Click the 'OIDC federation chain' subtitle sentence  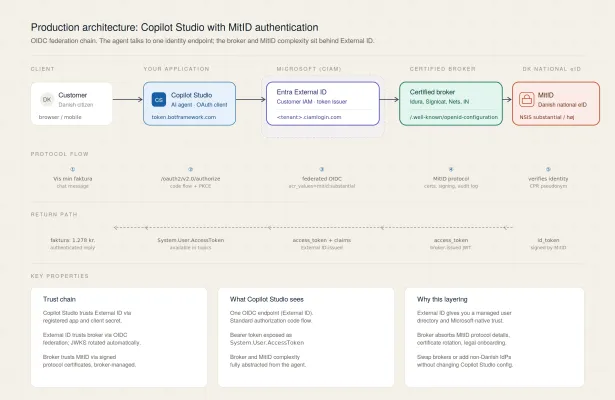click(202, 41)
